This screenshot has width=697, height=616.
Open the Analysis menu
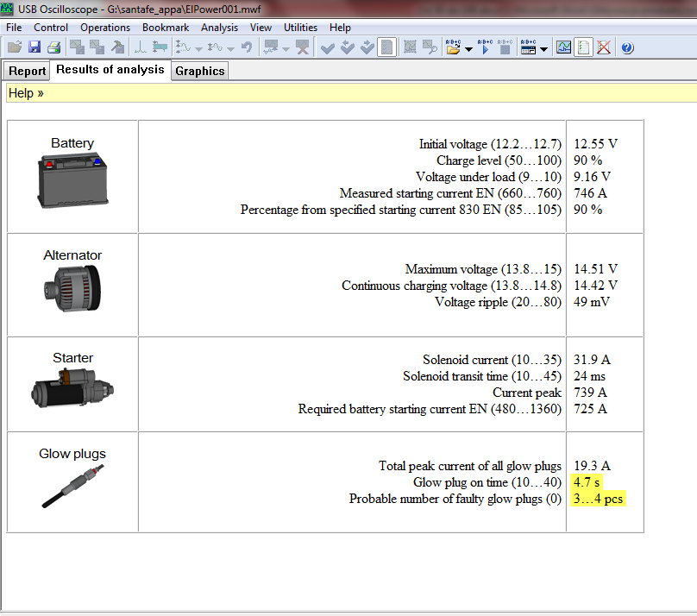(219, 28)
